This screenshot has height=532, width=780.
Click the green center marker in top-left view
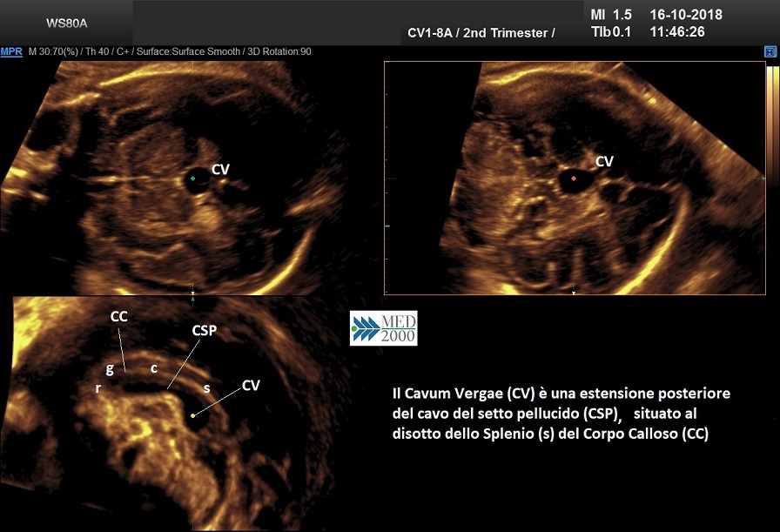pyautogui.click(x=193, y=178)
